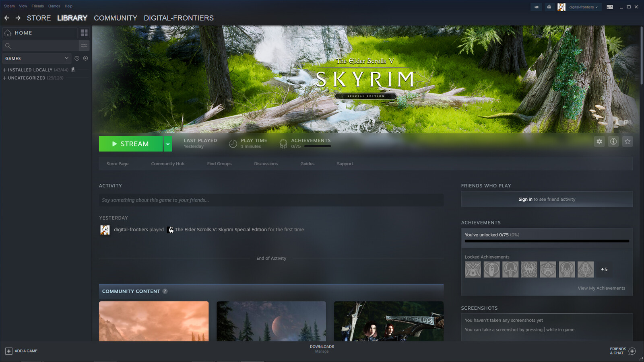The height and width of the screenshot is (362, 644).
Task: Switch library to grid view icon
Action: [84, 33]
